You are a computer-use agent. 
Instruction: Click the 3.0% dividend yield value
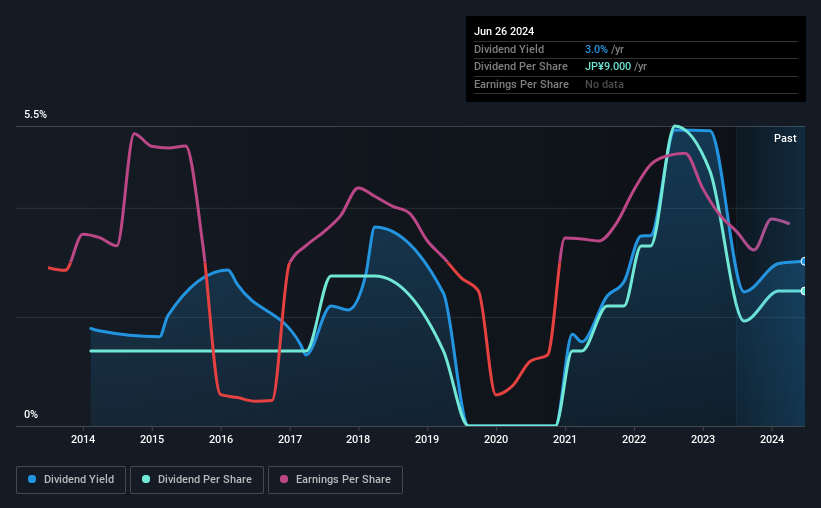coord(596,49)
